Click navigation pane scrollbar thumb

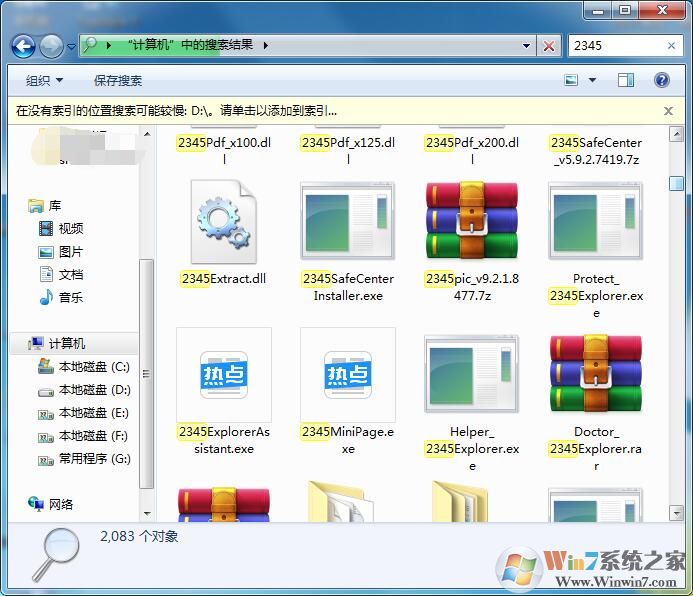click(x=146, y=374)
